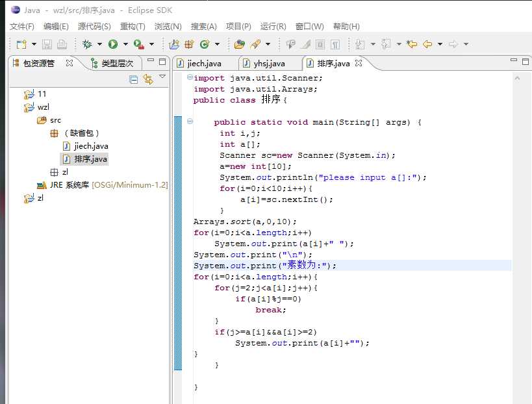The image size is (532, 404).
Task: Toggle Show Whitespace Characters icon
Action: [335, 44]
